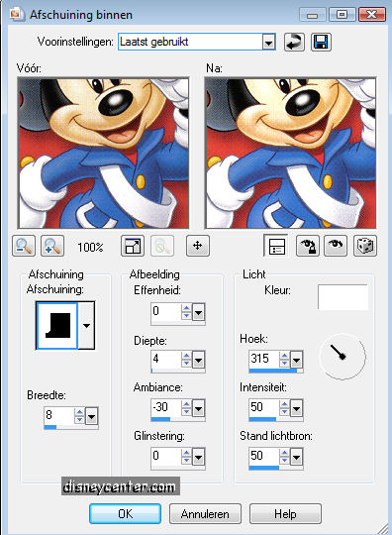Click the dialog title bar application icon
The image size is (392, 535).
[x=17, y=14]
